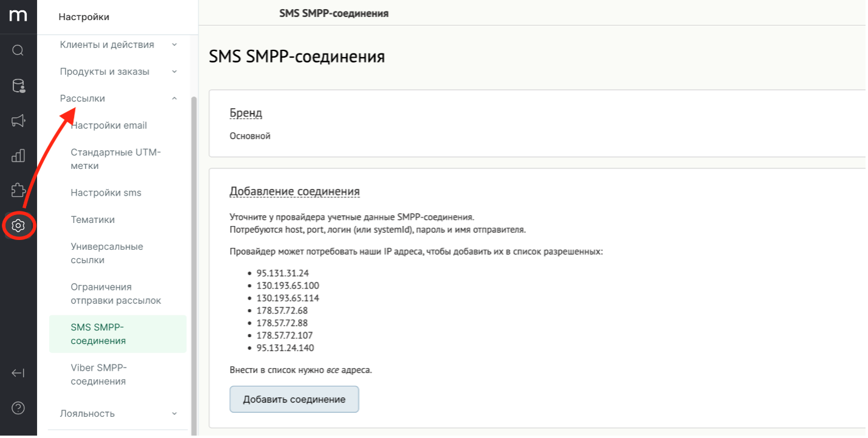The width and height of the screenshot is (868, 438).
Task: Open the megaphone campaigns icon
Action: coord(18,121)
